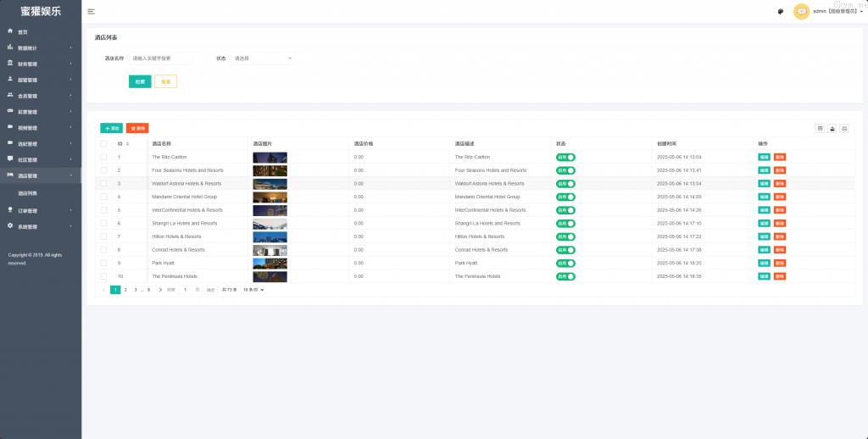
Task: Click the green 搜索 search button
Action: (140, 81)
